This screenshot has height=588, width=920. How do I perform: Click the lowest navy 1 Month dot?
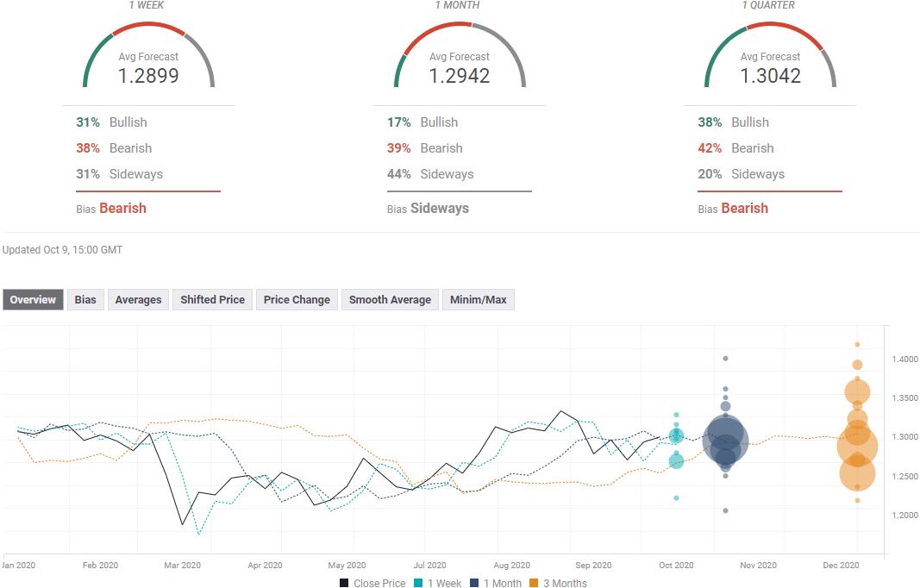(x=726, y=510)
